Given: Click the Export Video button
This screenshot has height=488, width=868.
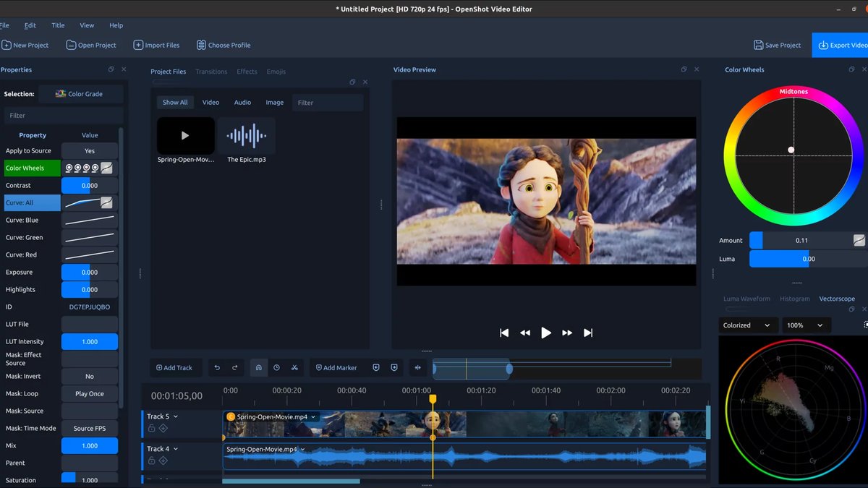Looking at the screenshot, I should (842, 45).
